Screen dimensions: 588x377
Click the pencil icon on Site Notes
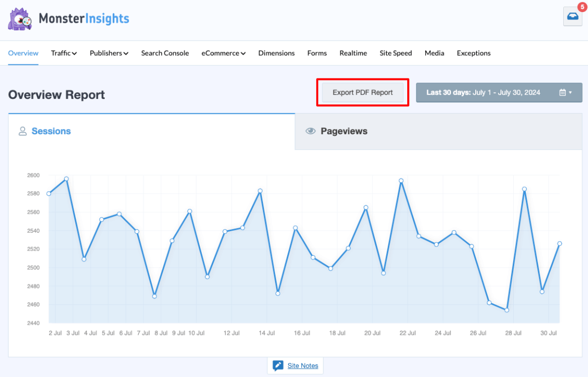[278, 365]
